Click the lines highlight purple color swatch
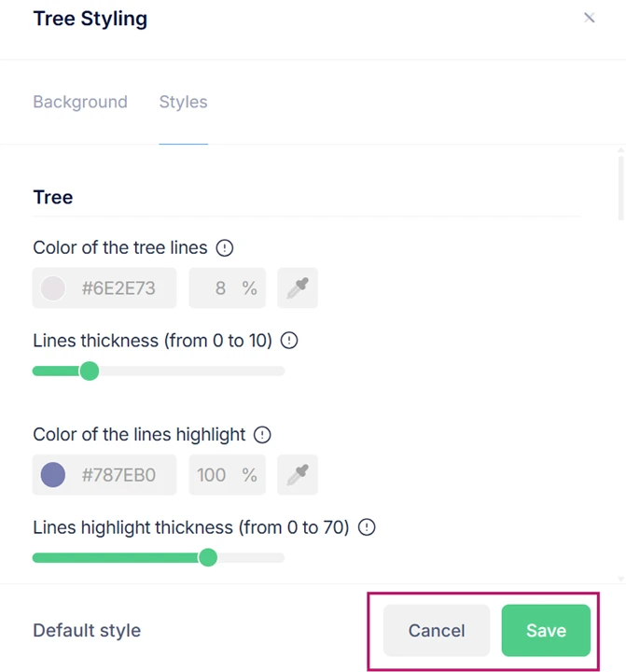 53,475
